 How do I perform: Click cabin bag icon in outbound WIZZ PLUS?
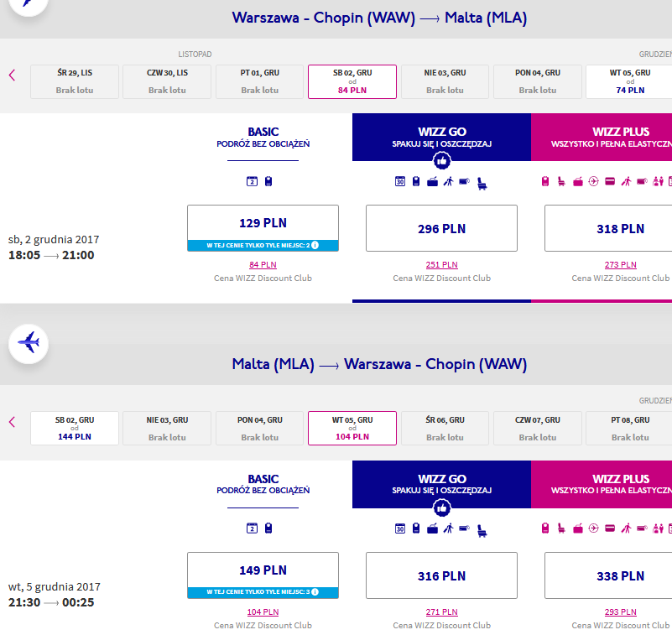tap(545, 181)
